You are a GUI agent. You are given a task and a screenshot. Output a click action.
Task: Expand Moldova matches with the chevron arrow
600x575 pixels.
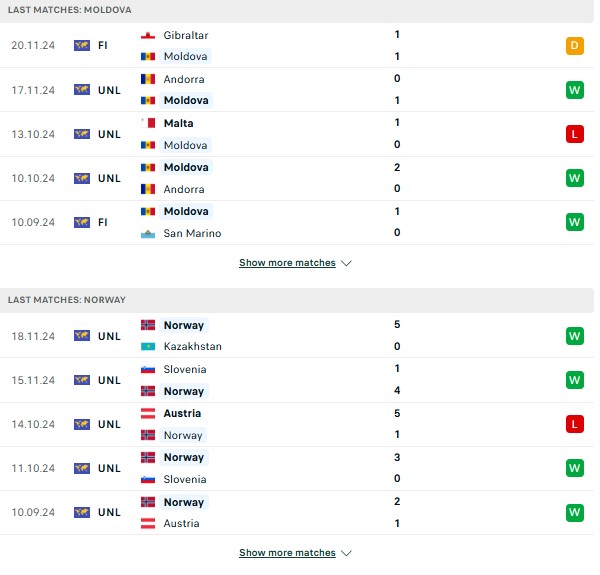[x=346, y=263]
